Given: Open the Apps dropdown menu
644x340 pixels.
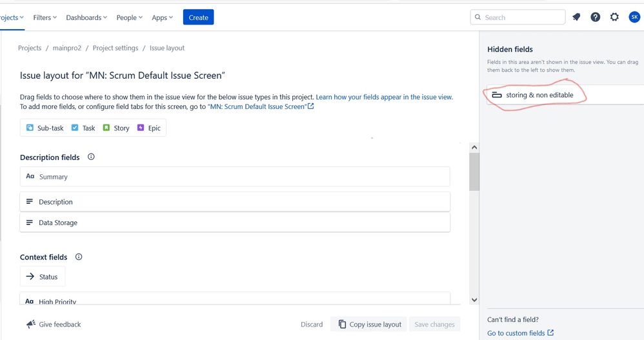Looking at the screenshot, I should click(x=162, y=17).
